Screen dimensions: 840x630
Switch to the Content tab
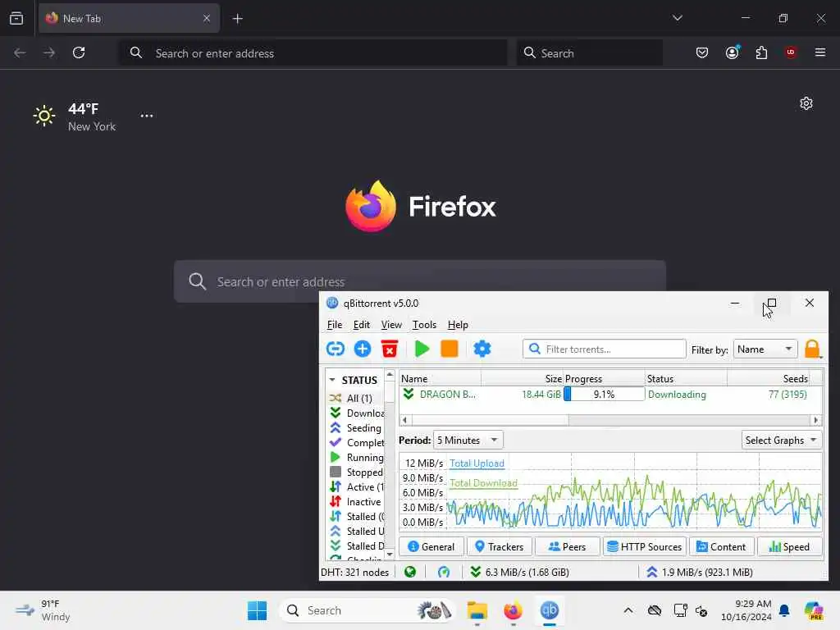coord(722,546)
